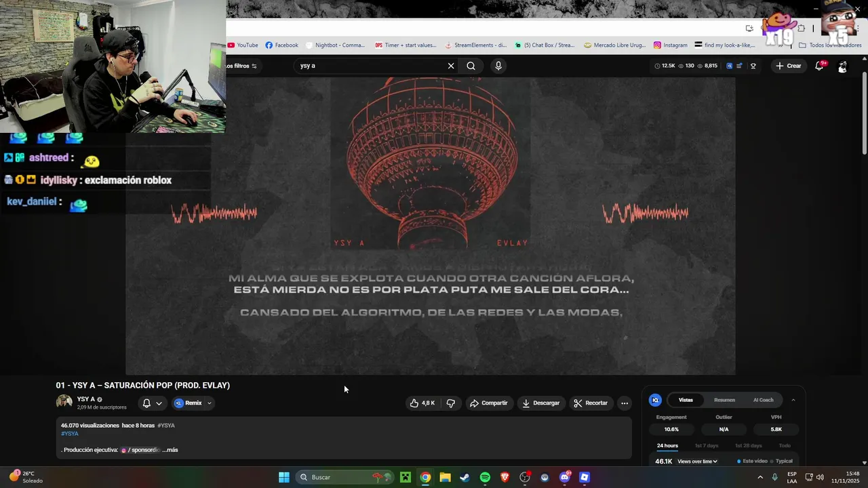868x488 pixels.
Task: Open Views over time dropdown
Action: pyautogui.click(x=698, y=462)
